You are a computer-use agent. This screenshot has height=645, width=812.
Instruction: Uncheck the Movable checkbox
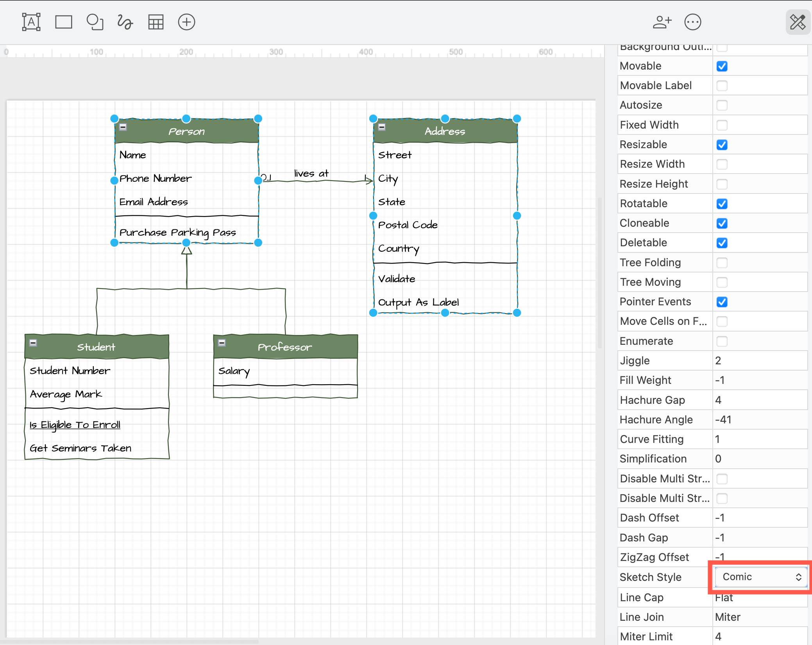[x=722, y=66]
